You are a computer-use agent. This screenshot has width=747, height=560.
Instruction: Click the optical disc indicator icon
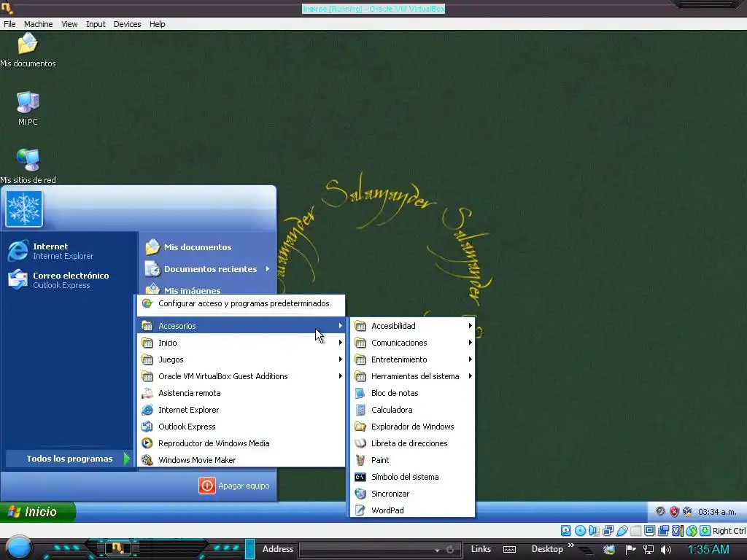click(x=580, y=531)
